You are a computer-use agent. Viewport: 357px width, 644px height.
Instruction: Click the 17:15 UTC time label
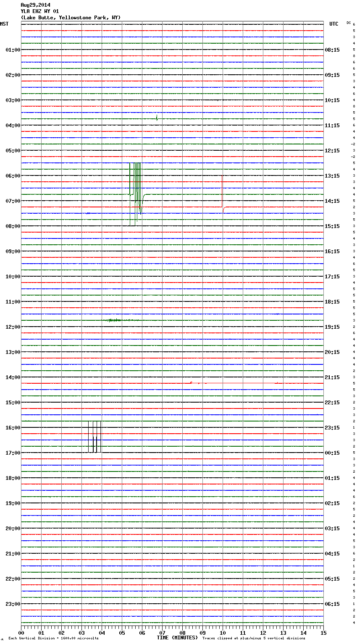click(332, 277)
